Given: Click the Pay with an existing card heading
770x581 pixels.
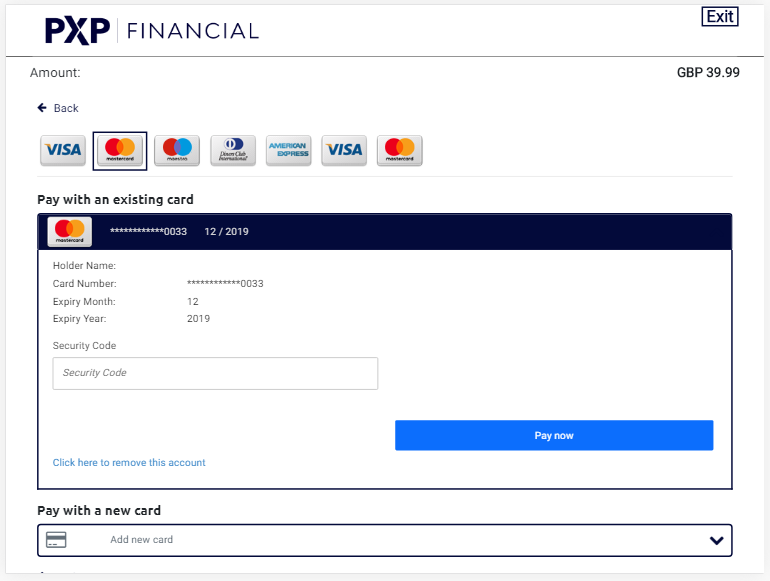Looking at the screenshot, I should 115,199.
